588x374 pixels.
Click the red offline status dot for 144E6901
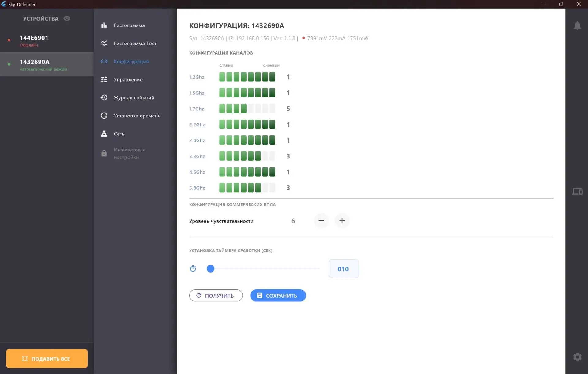pyautogui.click(x=9, y=40)
